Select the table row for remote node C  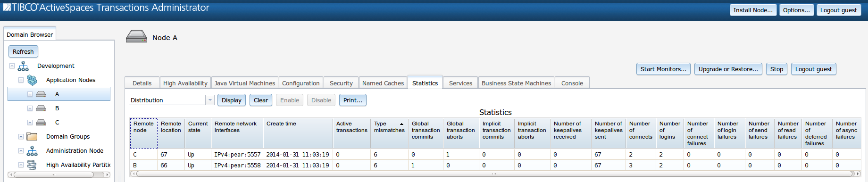(x=495, y=154)
